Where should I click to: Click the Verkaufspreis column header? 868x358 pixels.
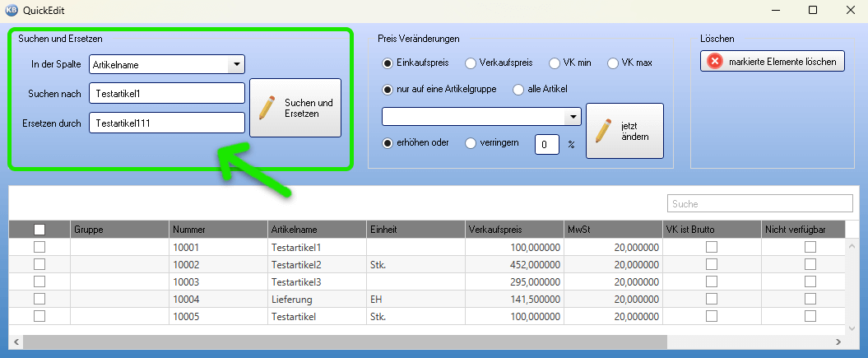tap(514, 230)
